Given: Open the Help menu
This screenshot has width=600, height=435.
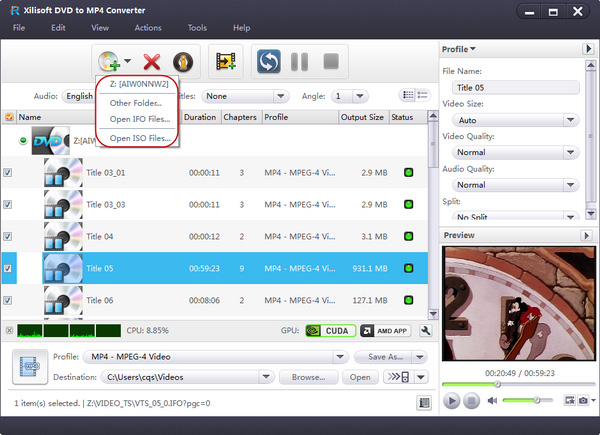Looking at the screenshot, I should pyautogui.click(x=241, y=28).
